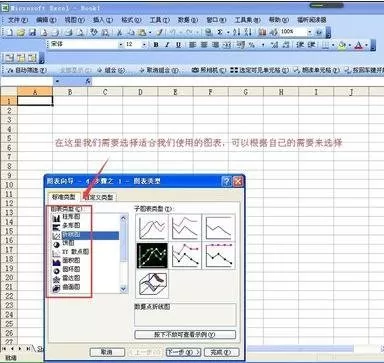Open the font size dropdown showing 12
The image size is (384, 363).
(144, 44)
